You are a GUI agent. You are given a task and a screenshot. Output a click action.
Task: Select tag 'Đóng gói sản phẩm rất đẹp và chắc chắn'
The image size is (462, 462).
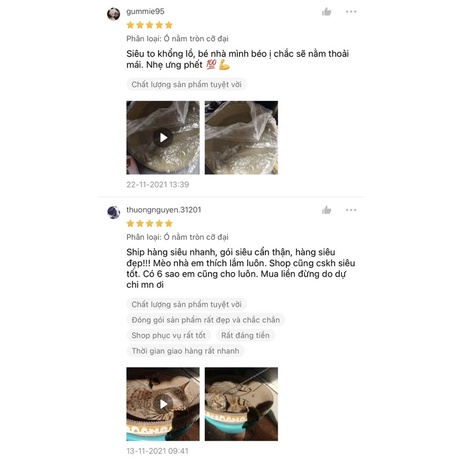tap(206, 320)
